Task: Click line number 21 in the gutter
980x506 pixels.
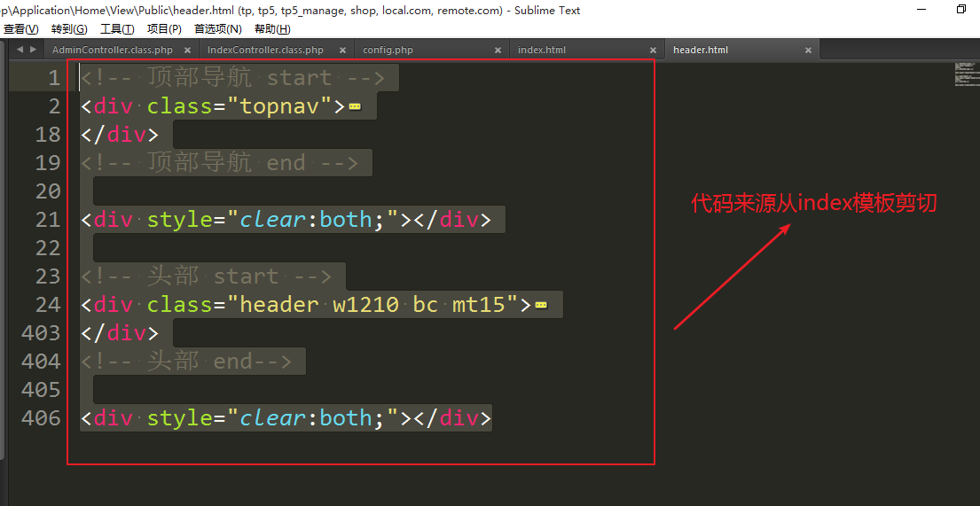Action: pos(48,220)
